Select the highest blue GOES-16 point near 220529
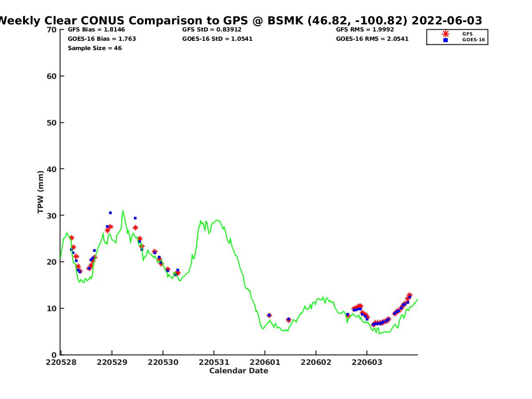 click(x=110, y=213)
